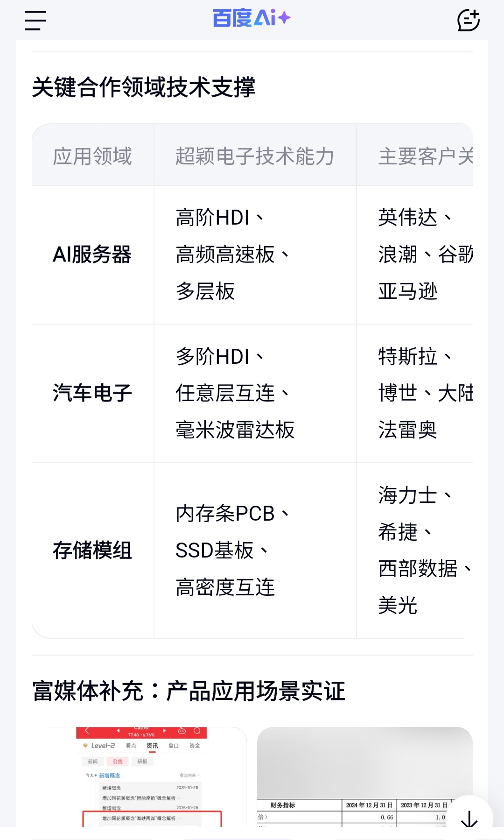Tap the 富媒体补充 section heading

[189, 691]
